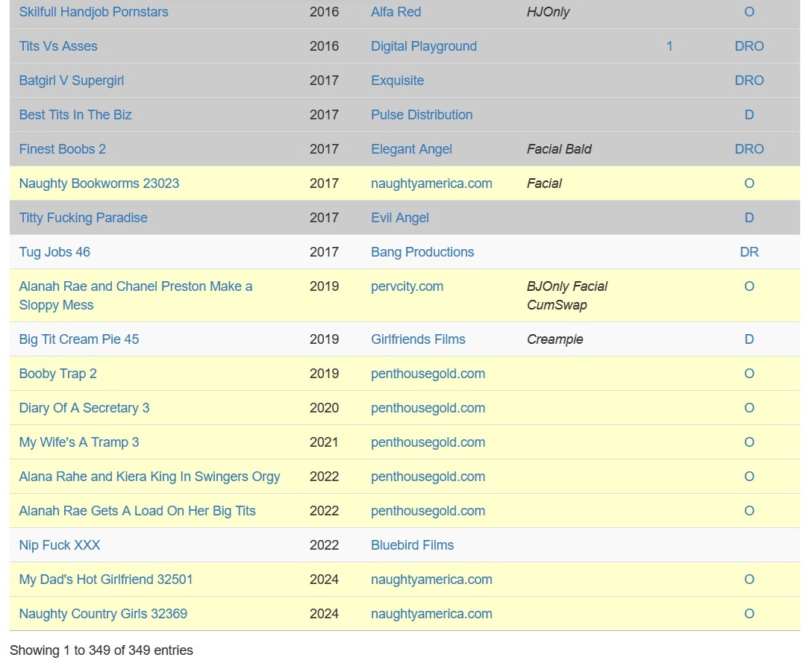Select the Pulse Distribution link
The image size is (806, 672).
pos(422,115)
